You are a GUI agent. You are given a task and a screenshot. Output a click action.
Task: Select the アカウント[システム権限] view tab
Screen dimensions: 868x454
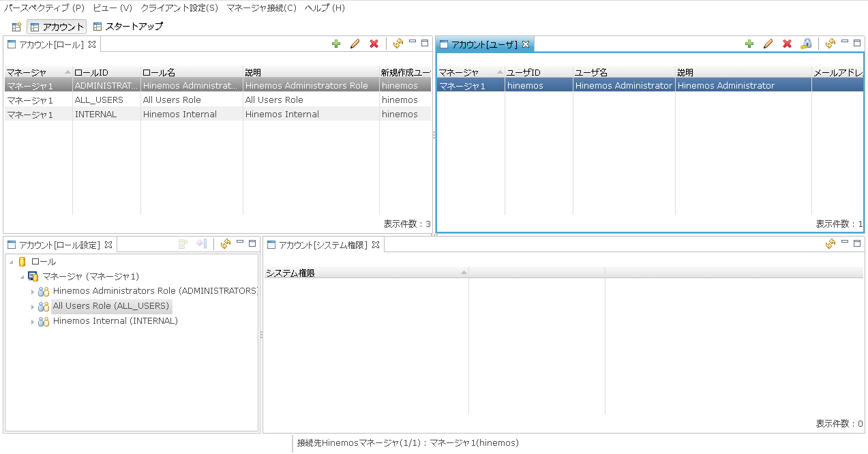tap(324, 245)
